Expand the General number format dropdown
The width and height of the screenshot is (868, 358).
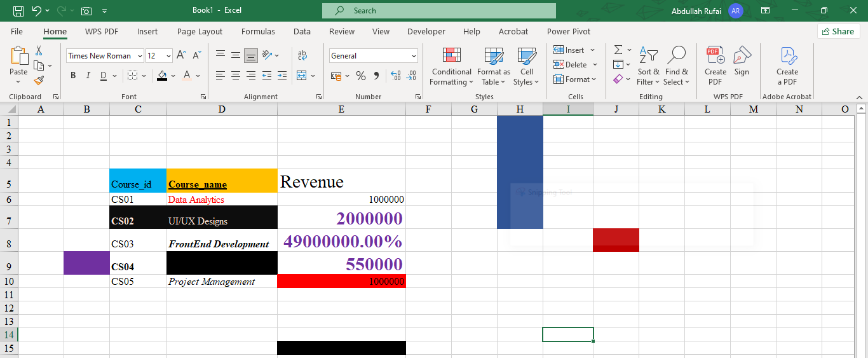[373, 56]
